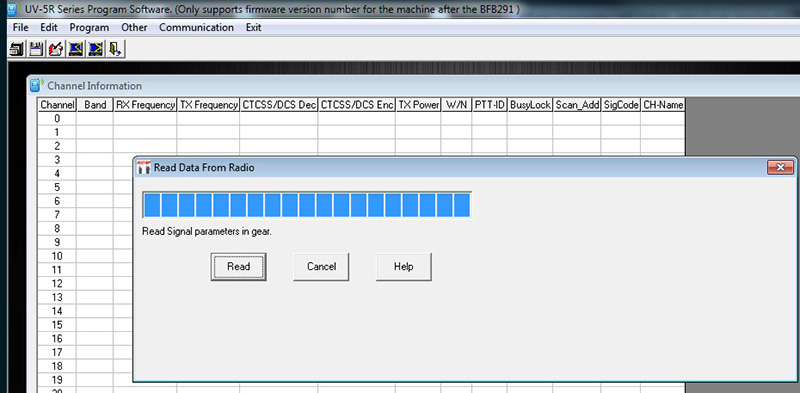Click the Channel Information window icon
This screenshot has height=393, width=800.
(36, 85)
